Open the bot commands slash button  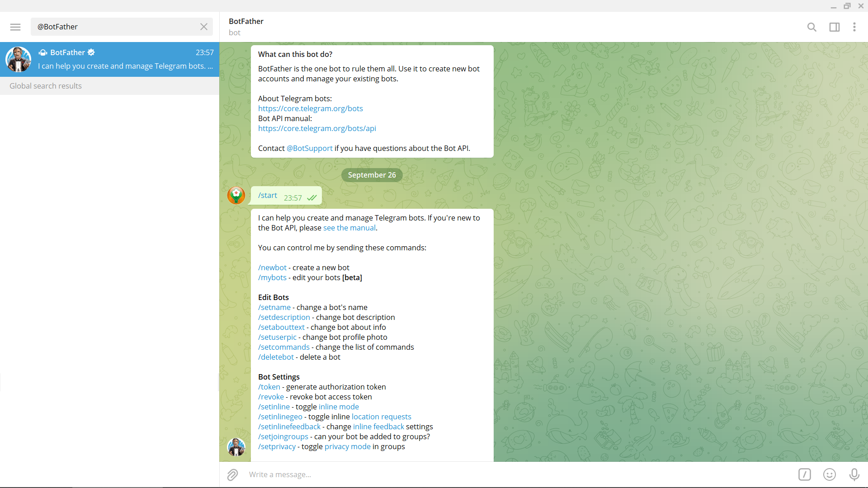click(804, 474)
